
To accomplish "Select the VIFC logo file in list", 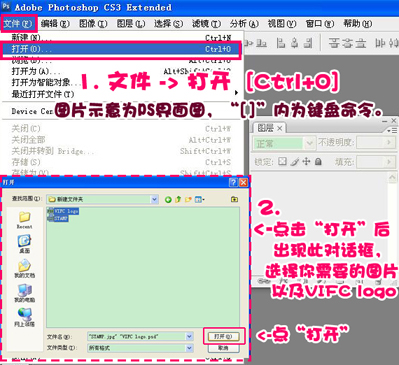I will coord(63,211).
